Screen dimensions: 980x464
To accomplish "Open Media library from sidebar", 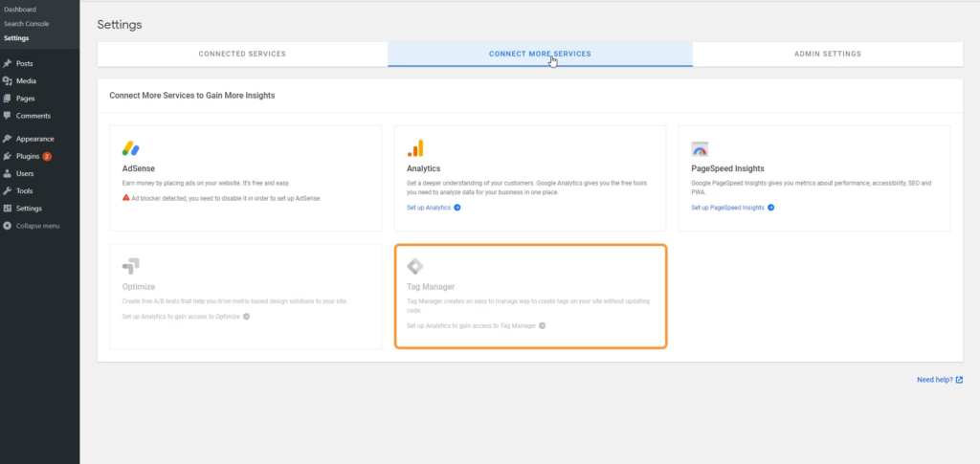I will [26, 81].
